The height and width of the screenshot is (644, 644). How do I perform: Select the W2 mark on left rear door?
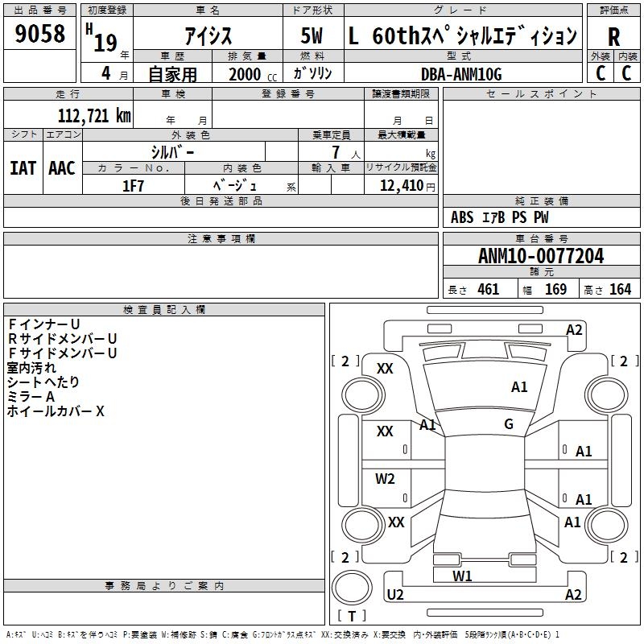tap(385, 479)
